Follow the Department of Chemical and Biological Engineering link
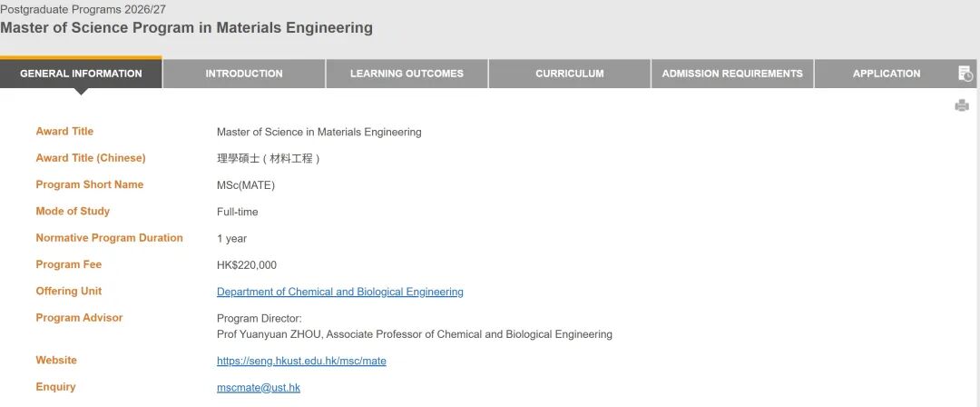Image resolution: width=980 pixels, height=407 pixels. point(339,292)
